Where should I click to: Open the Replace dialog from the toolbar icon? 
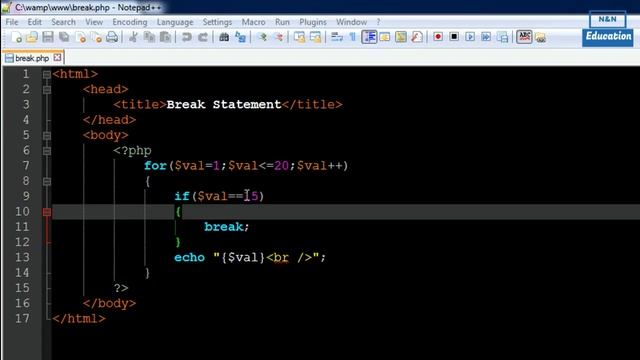(240, 38)
